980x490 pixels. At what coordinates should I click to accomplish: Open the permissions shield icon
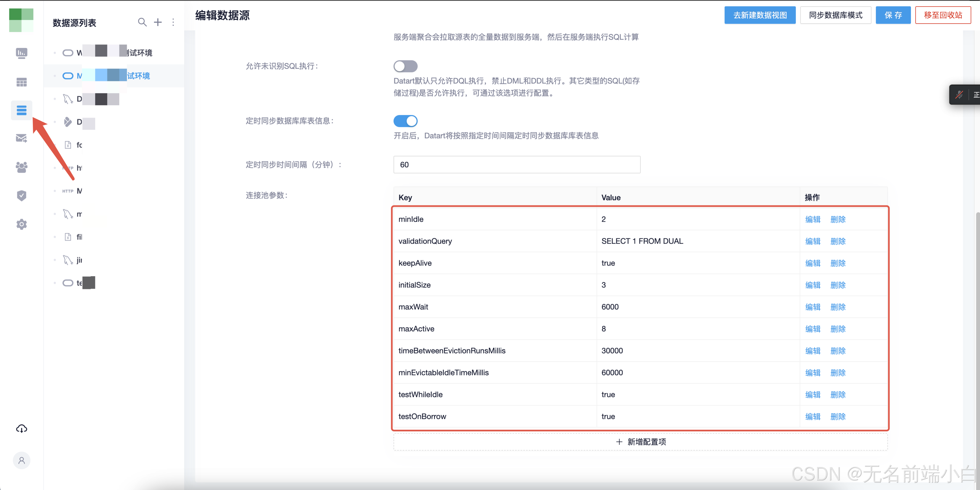[x=21, y=195]
